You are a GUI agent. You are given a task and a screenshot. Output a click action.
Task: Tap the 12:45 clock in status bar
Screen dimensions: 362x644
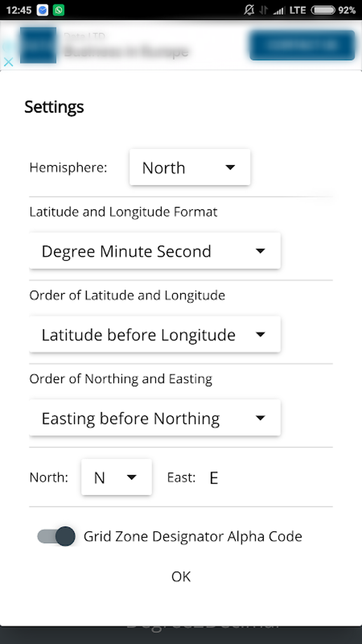19,10
